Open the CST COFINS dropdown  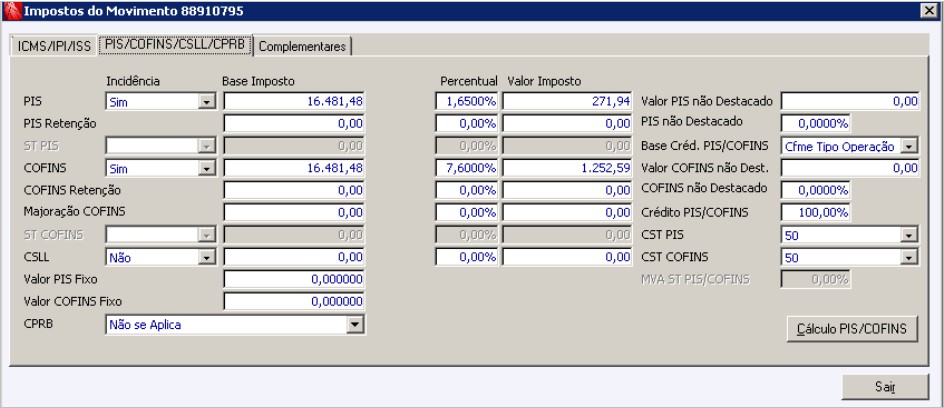pos(909,258)
